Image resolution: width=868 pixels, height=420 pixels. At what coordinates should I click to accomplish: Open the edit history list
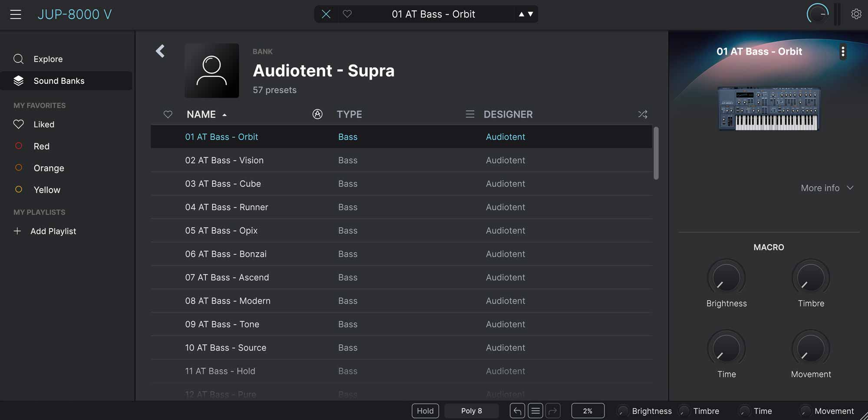[536, 411]
